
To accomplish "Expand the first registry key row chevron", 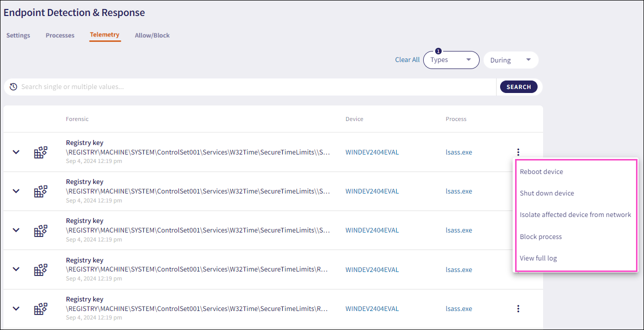I will point(16,152).
